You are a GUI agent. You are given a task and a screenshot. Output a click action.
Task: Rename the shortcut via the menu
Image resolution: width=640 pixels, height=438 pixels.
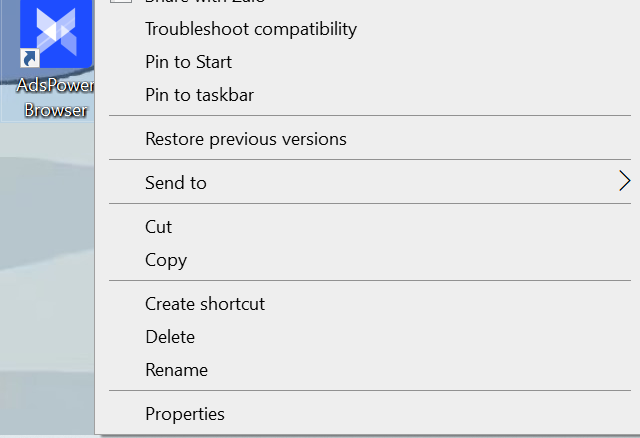point(176,370)
